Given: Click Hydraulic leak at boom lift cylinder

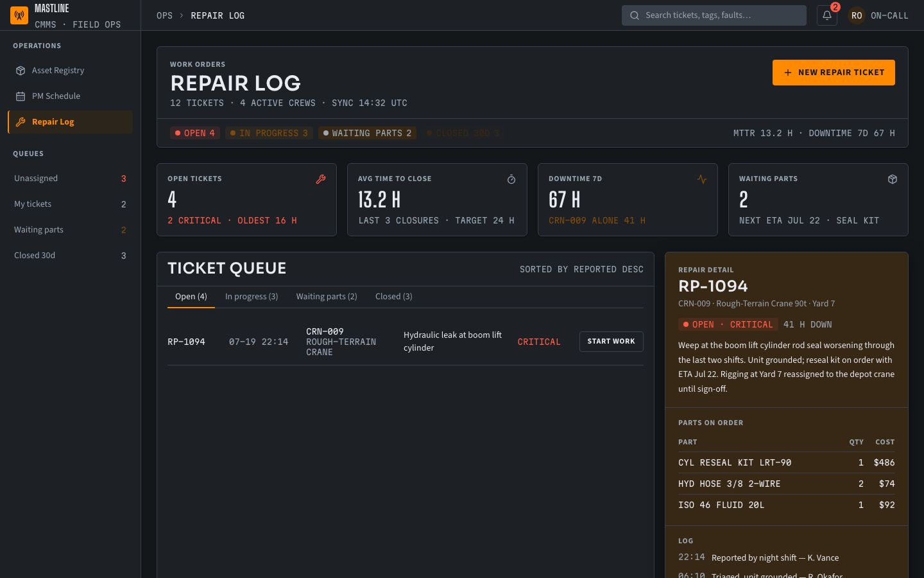Looking at the screenshot, I should [x=453, y=342].
